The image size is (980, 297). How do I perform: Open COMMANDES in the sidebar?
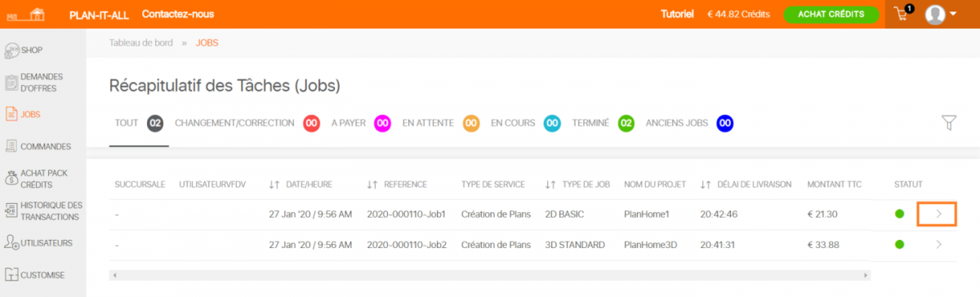(38, 147)
